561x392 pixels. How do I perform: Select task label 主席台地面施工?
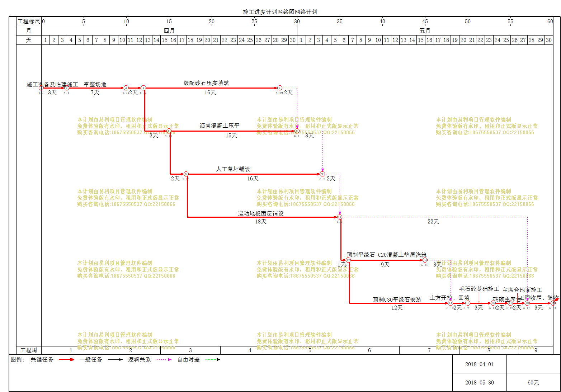(x=522, y=290)
